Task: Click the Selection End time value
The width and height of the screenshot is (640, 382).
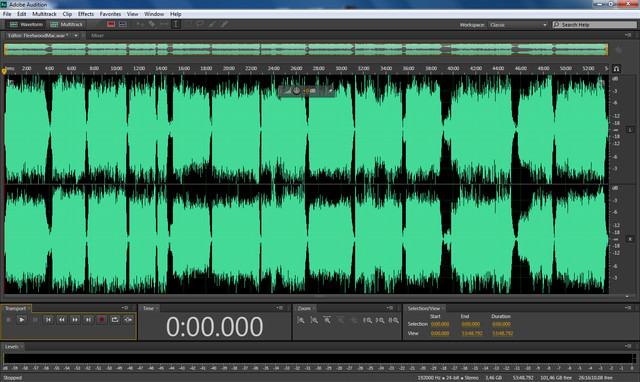Action: [x=471, y=324]
